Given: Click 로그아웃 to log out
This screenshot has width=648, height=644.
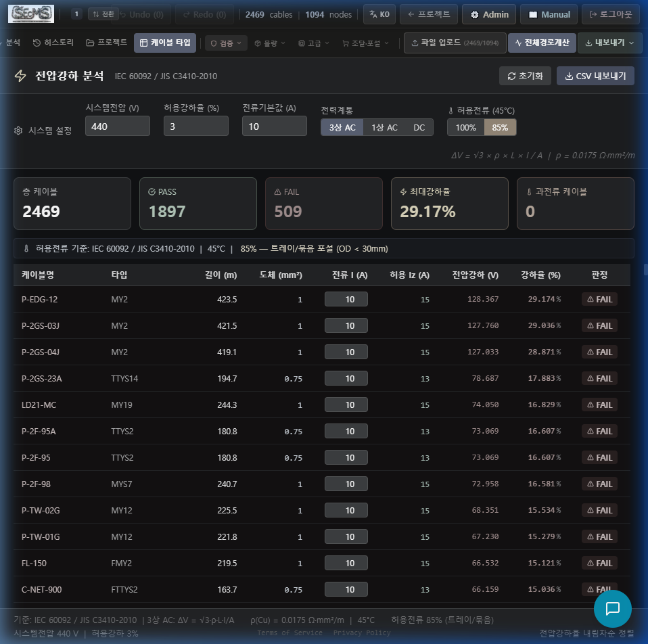Looking at the screenshot, I should pos(611,14).
